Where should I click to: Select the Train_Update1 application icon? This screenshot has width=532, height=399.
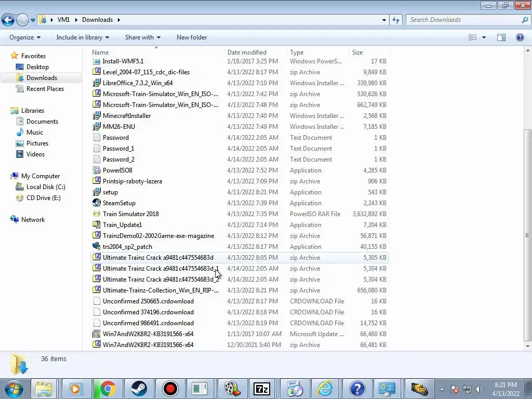(97, 224)
